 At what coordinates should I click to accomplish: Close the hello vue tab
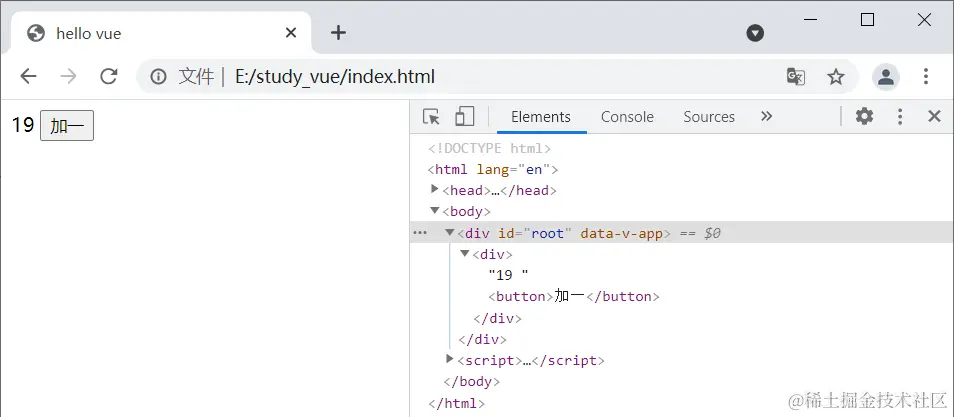click(x=291, y=33)
